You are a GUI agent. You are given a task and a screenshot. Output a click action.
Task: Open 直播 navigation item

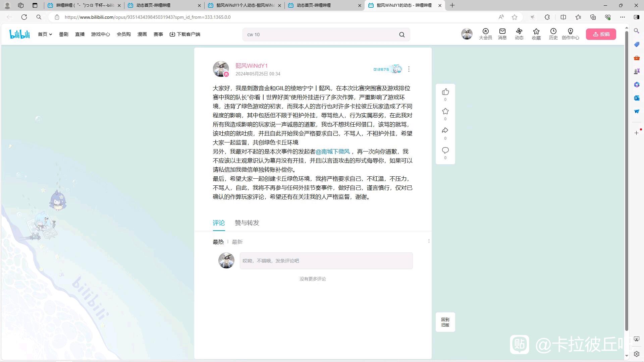coord(80,34)
